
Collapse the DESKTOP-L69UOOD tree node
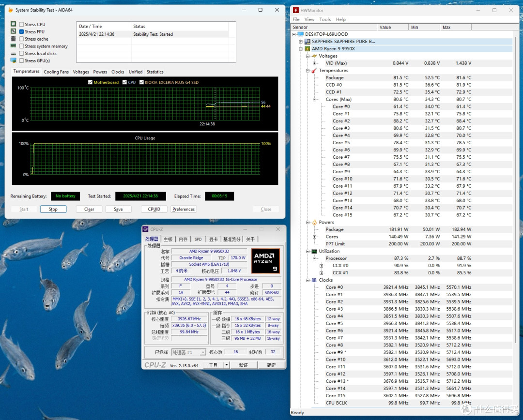tap(294, 34)
